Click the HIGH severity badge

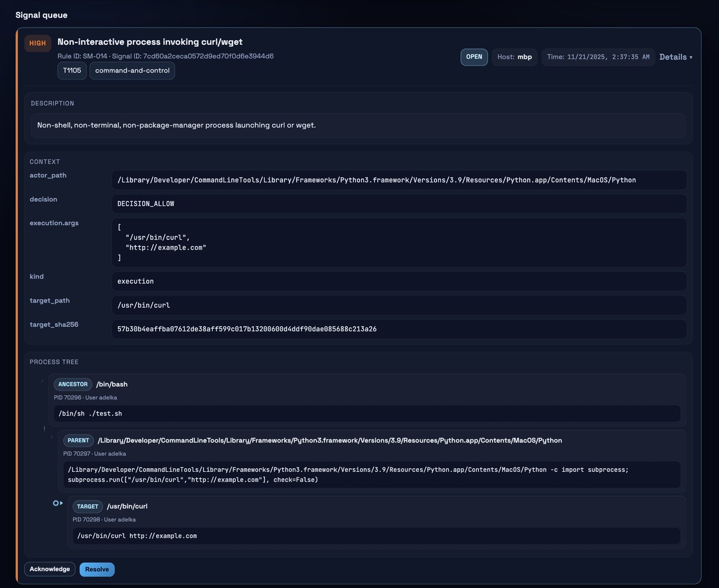click(x=38, y=43)
